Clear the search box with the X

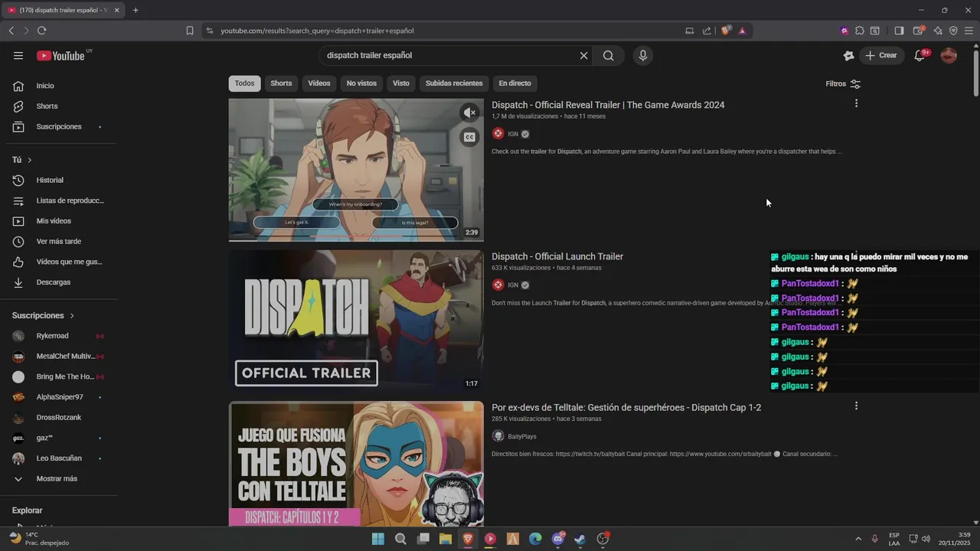(x=583, y=56)
